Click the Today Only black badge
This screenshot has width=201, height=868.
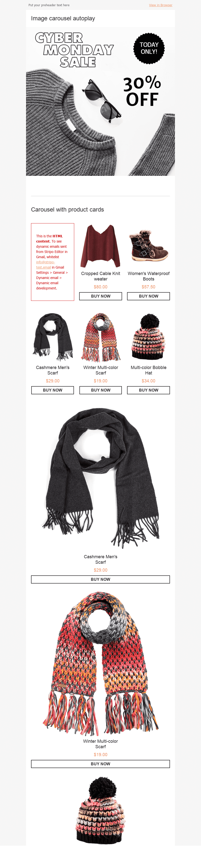click(149, 48)
